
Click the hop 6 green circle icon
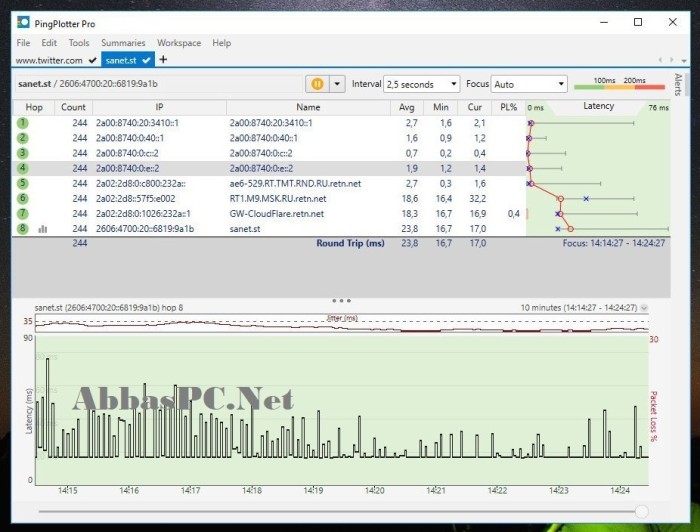(22, 199)
